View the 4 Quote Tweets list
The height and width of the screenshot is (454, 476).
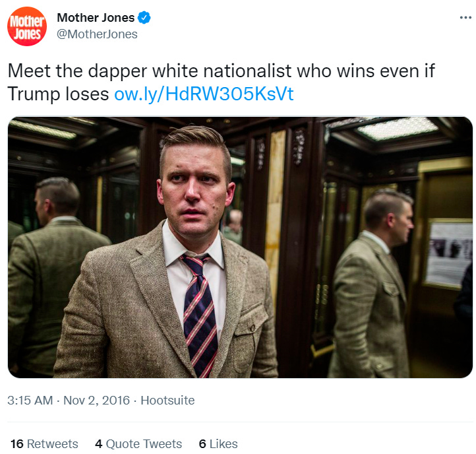[138, 443]
